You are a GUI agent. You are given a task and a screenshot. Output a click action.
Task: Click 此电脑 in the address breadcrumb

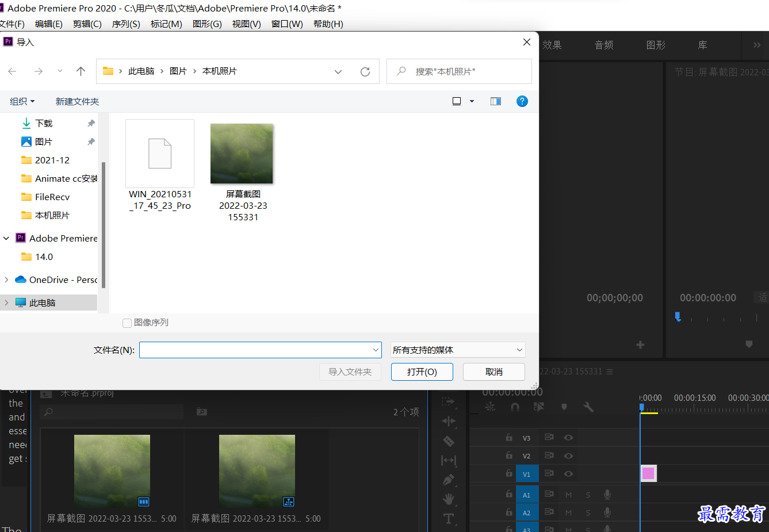pyautogui.click(x=141, y=71)
